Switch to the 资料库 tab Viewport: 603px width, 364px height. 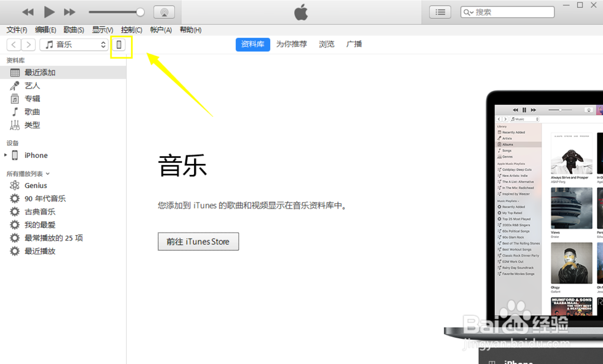point(253,44)
